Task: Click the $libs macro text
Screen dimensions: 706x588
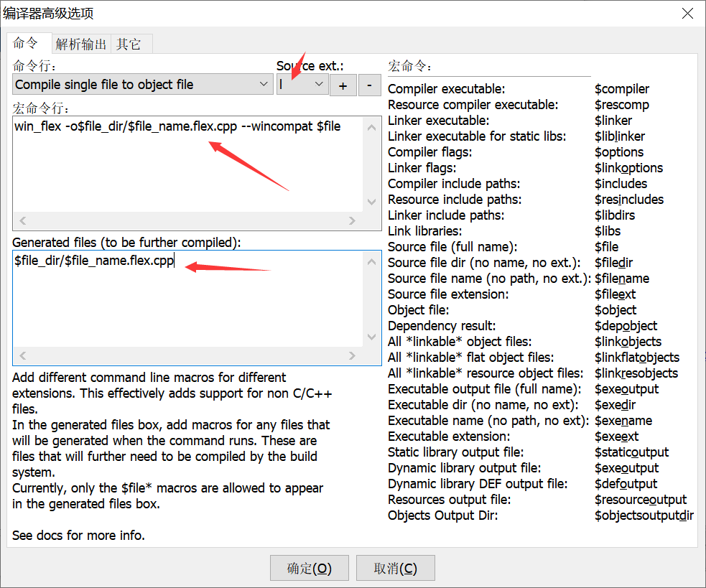Action: [x=608, y=231]
